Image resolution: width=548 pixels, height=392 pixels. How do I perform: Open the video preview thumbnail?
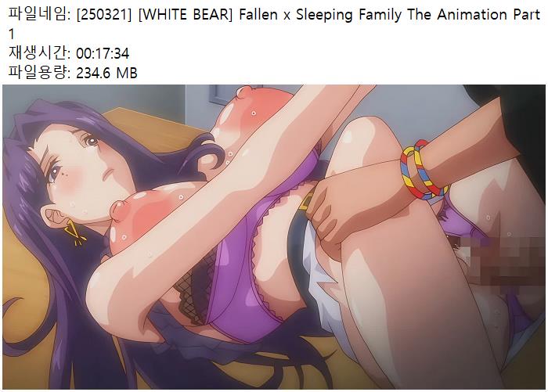point(274,237)
